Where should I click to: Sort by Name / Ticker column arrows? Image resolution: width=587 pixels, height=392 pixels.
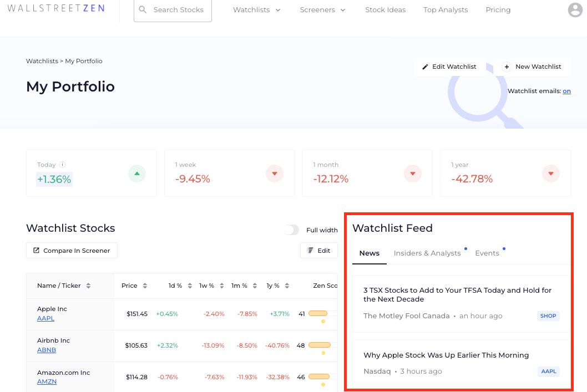[x=88, y=286]
